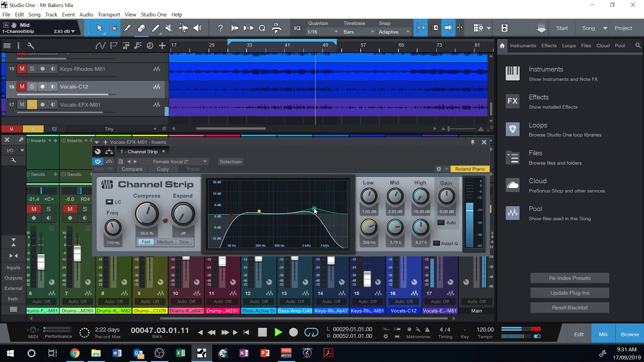Enable the LC low cut switch
Image resolution: width=644 pixels, height=362 pixels.
pos(109,202)
